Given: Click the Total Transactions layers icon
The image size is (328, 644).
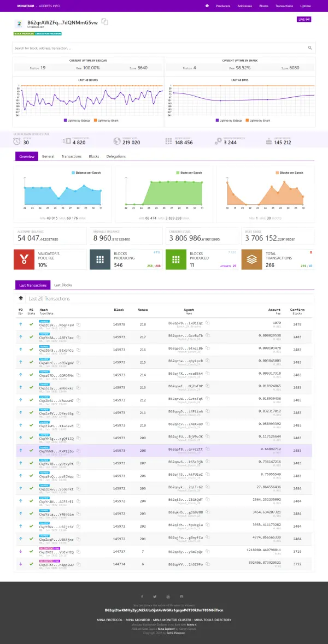Looking at the screenshot, I should 251,259.
